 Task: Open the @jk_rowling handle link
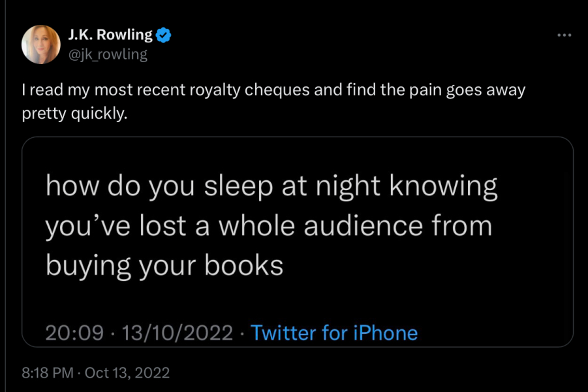(108, 54)
